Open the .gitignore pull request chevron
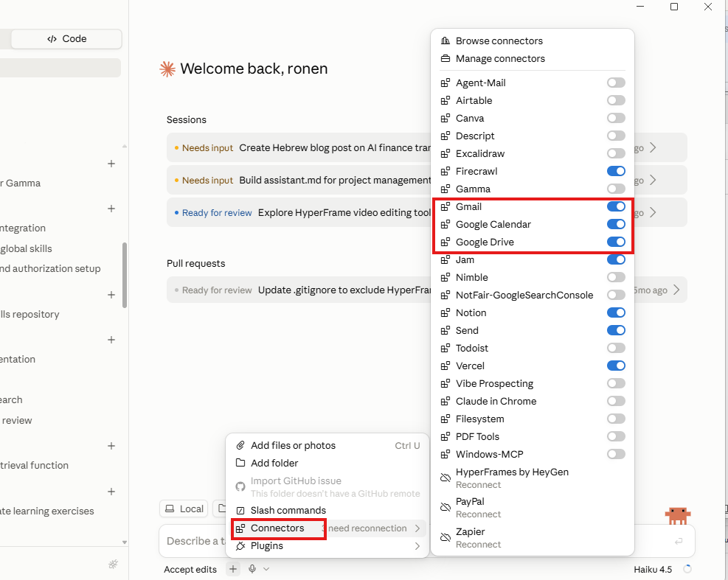This screenshot has width=728, height=580. pyautogui.click(x=676, y=290)
